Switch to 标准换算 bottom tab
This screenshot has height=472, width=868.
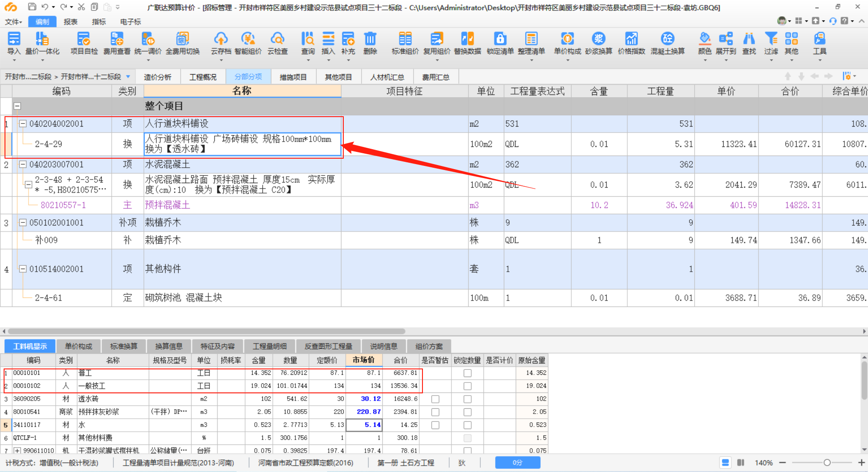(123, 346)
